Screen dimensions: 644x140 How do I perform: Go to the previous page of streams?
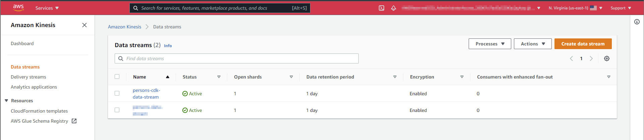tap(572, 58)
